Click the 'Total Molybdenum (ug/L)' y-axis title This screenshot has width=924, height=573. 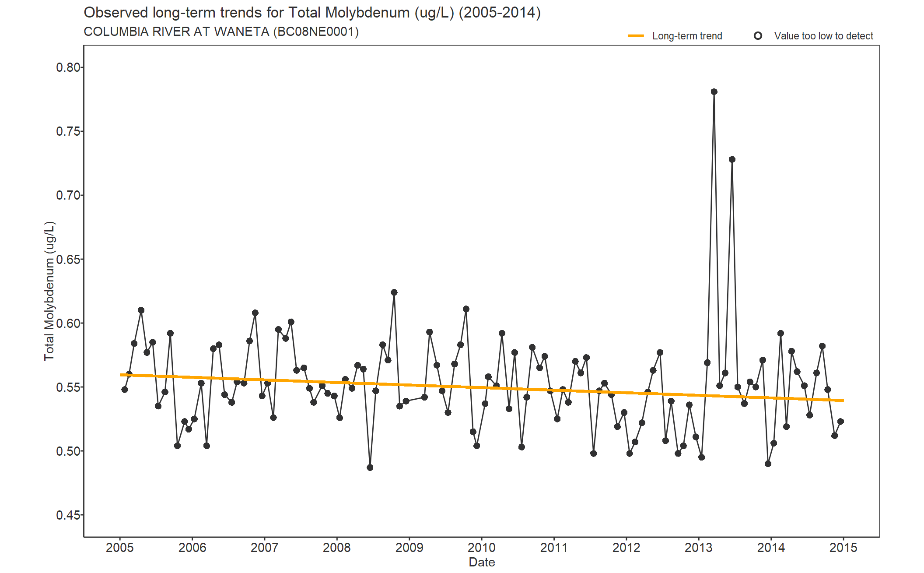coord(49,291)
